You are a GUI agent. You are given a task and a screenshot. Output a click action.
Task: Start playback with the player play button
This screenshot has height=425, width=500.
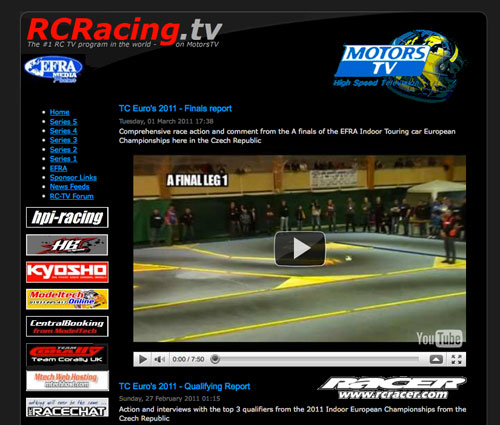coord(143,359)
